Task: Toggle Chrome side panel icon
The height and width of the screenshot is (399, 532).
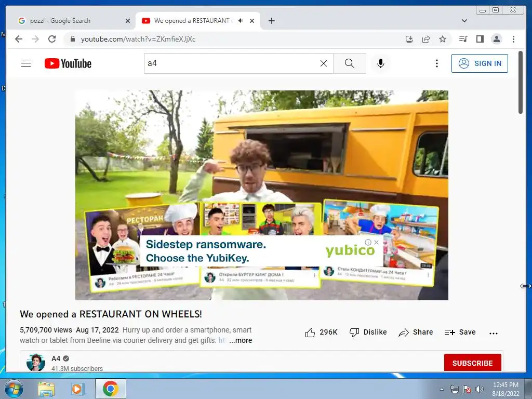Action: (480, 39)
